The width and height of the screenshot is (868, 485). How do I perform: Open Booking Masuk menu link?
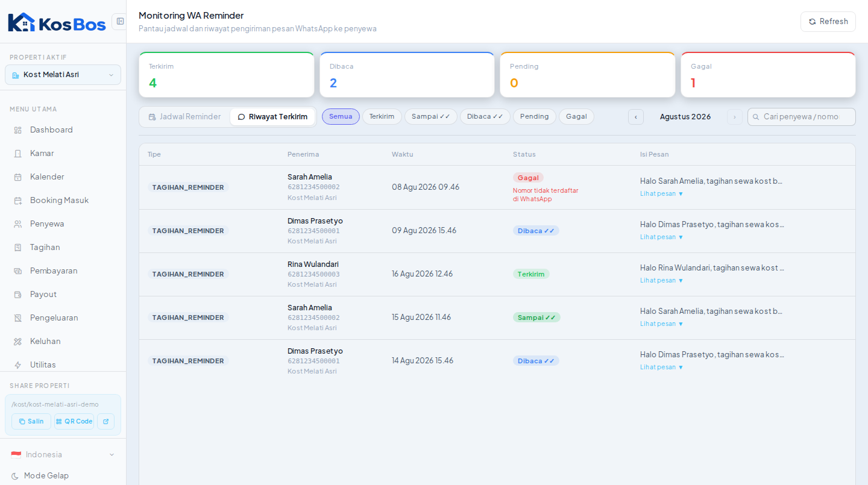point(63,201)
